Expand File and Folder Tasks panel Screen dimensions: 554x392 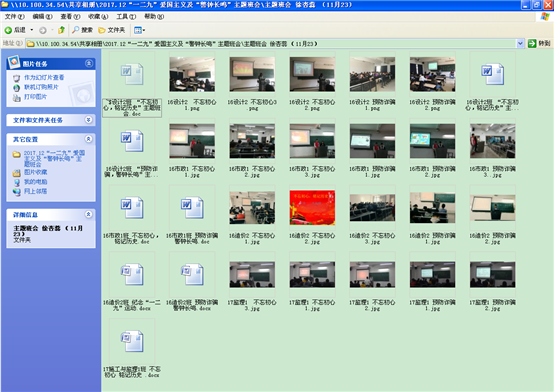tap(89, 120)
